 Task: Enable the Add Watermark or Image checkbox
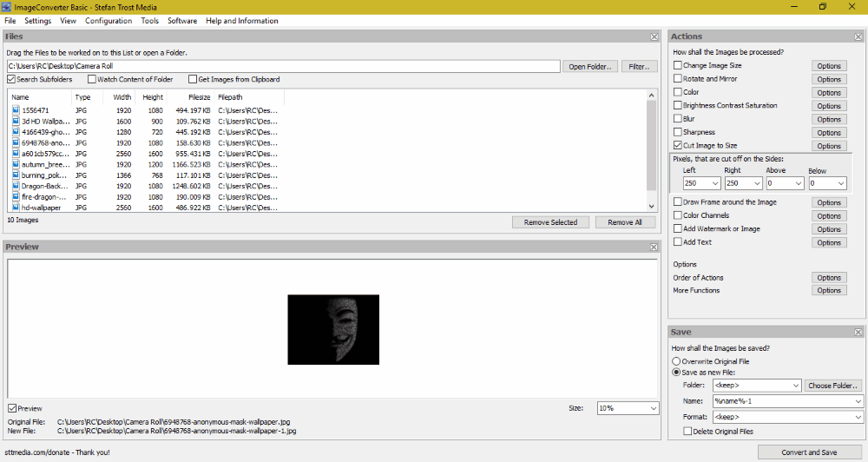coord(678,228)
